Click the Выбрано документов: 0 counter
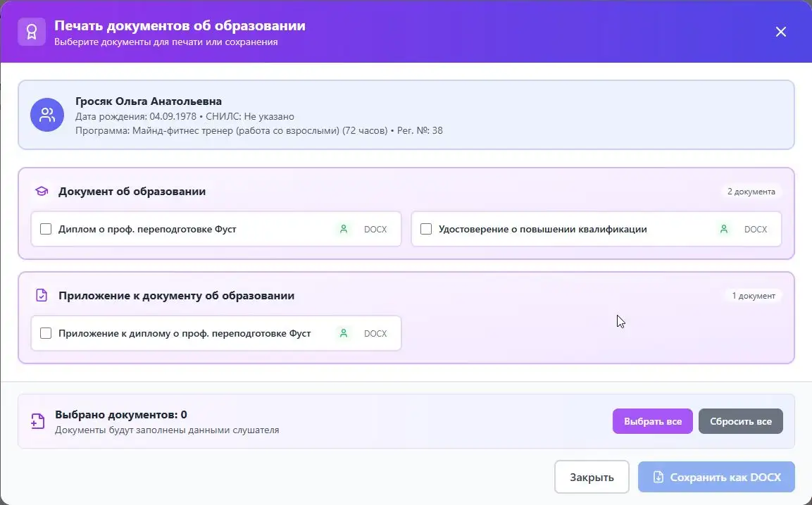The width and height of the screenshot is (812, 505). pyautogui.click(x=121, y=414)
